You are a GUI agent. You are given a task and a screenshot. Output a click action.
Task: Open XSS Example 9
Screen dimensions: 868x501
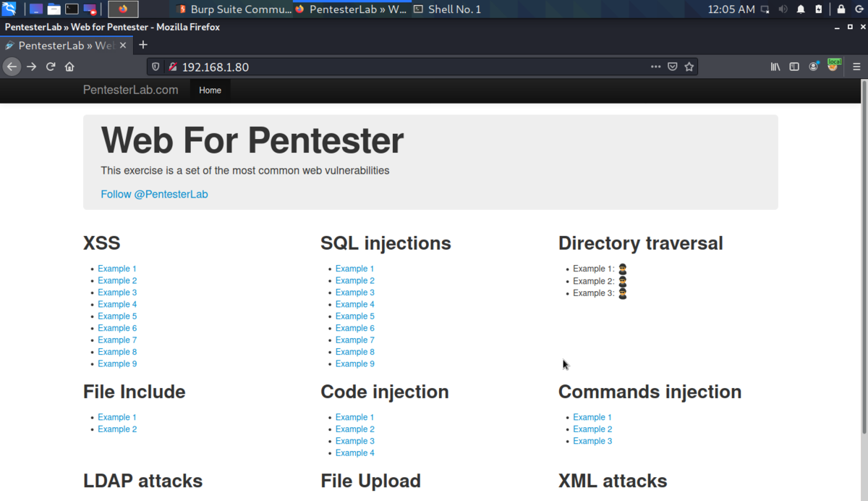click(x=117, y=363)
